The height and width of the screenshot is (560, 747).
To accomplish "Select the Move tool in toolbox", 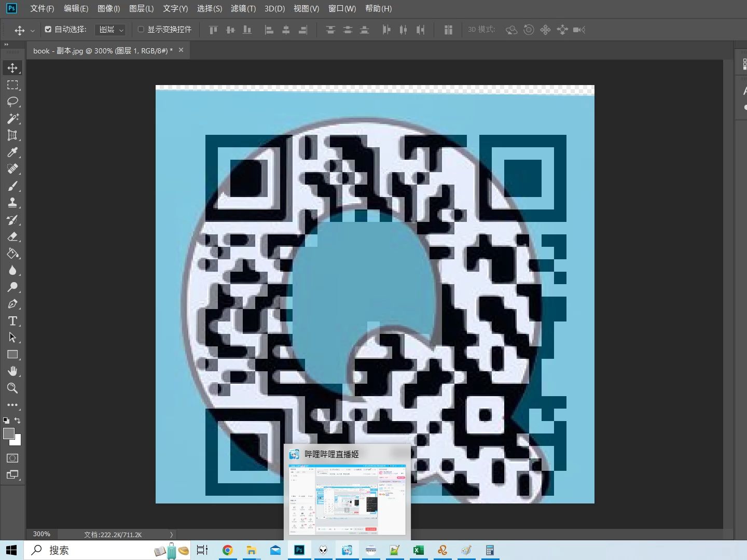I will (x=12, y=68).
